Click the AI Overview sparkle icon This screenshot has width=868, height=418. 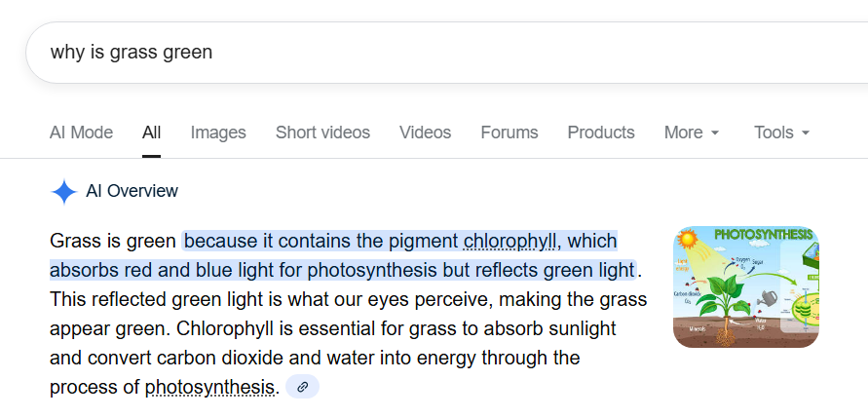[63, 192]
